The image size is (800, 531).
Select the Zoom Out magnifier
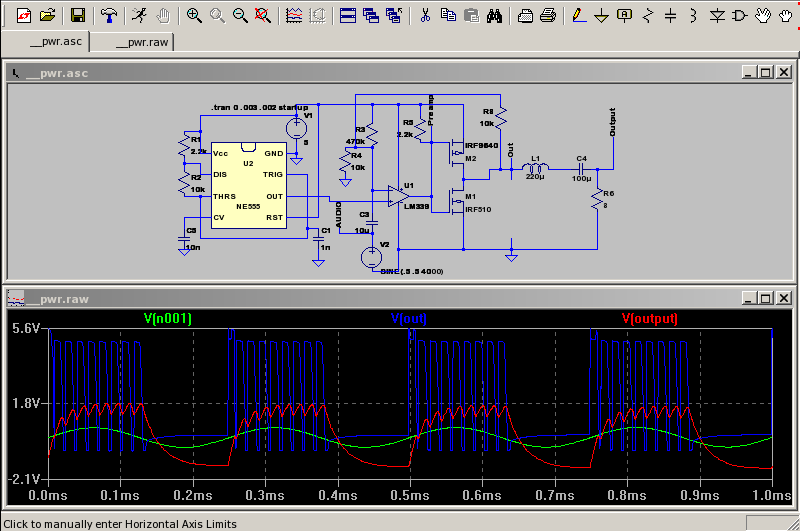(240, 16)
